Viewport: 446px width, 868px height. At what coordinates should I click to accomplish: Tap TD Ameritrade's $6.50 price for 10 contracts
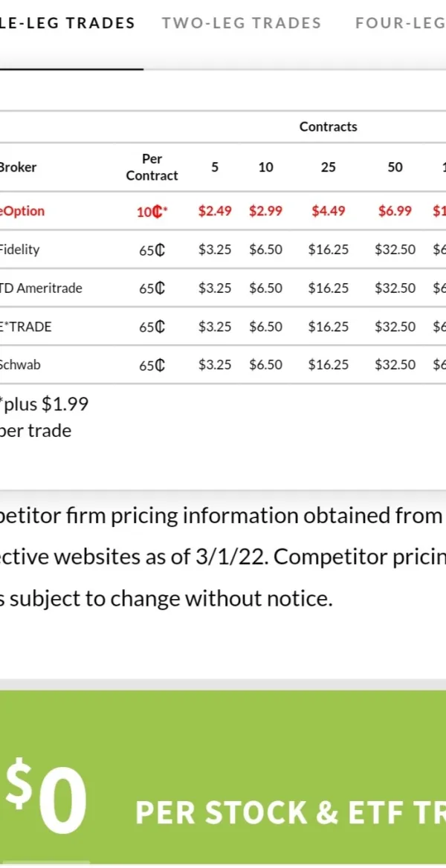pos(265,288)
